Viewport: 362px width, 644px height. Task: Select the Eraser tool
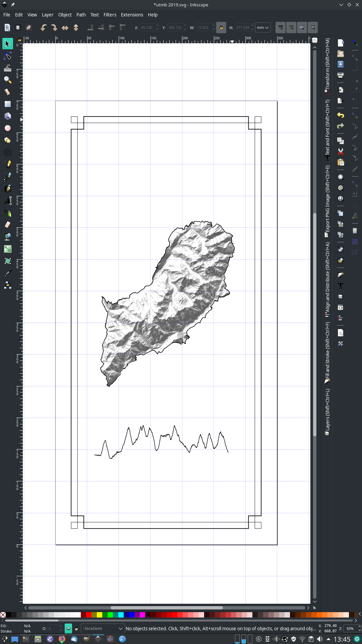click(x=7, y=225)
